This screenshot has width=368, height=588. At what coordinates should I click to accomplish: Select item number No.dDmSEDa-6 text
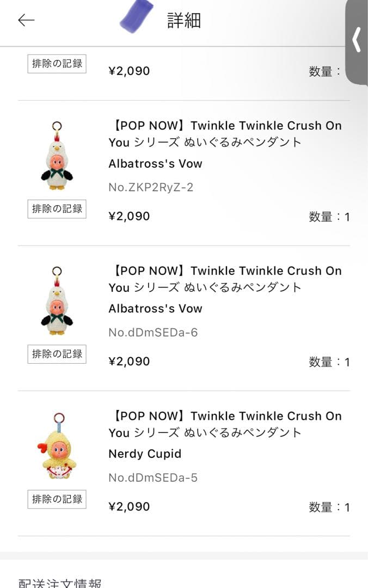coord(153,332)
